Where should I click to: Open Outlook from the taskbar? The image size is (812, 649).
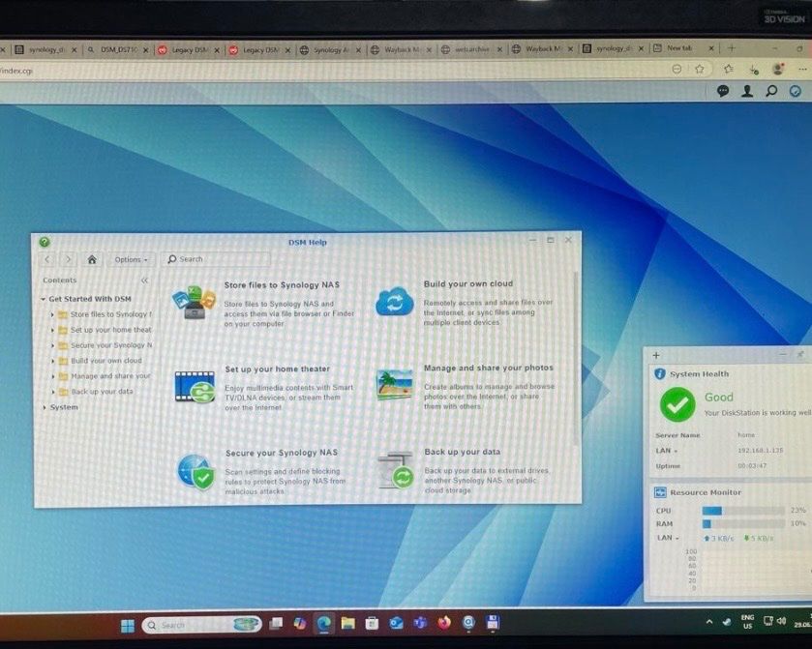396,623
